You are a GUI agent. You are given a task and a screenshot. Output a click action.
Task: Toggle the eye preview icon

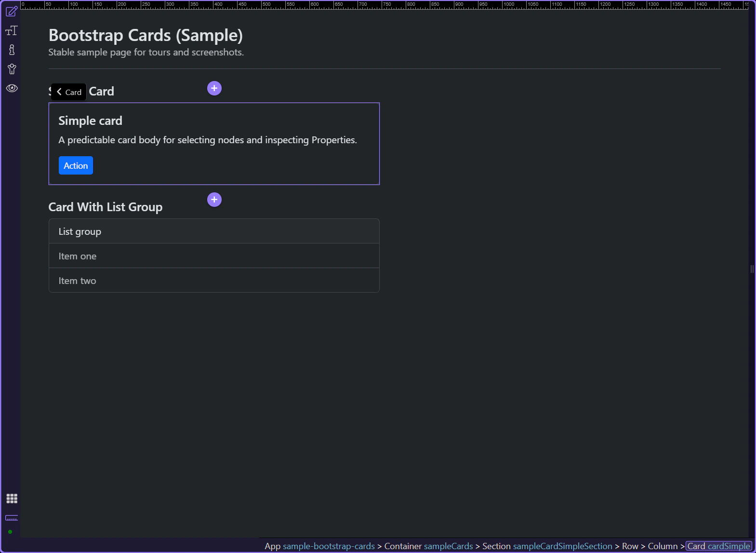point(12,88)
